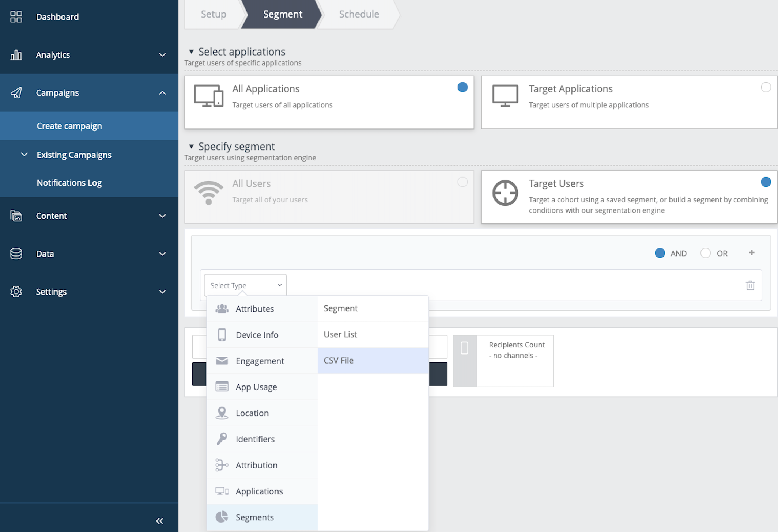Switch to the Schedule step tab
This screenshot has height=532, width=778.
[x=359, y=14]
